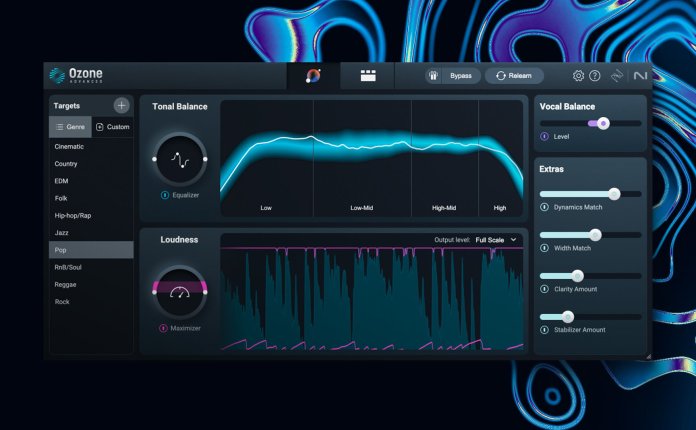Screen dimensions: 696x430
Task: Pick the RnB/Soul genre target
Action: coord(91,267)
